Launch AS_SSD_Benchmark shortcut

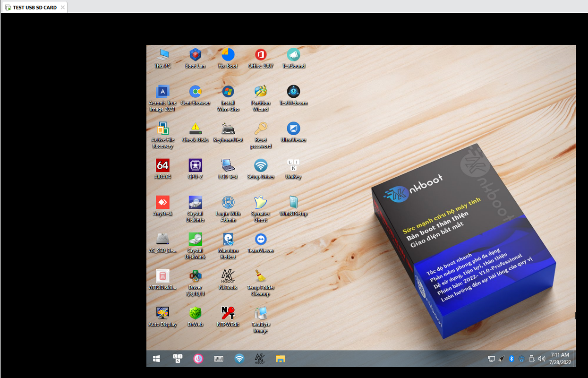coord(162,243)
